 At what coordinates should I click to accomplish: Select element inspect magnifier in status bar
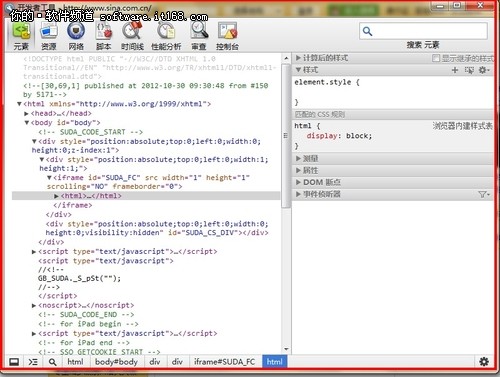52,362
